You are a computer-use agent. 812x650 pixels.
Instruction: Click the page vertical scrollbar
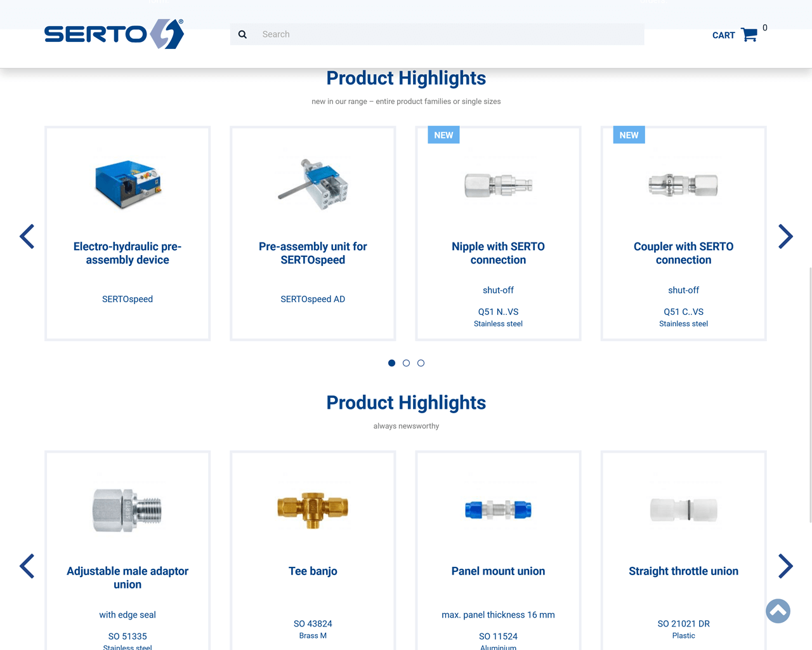pyautogui.click(x=809, y=394)
